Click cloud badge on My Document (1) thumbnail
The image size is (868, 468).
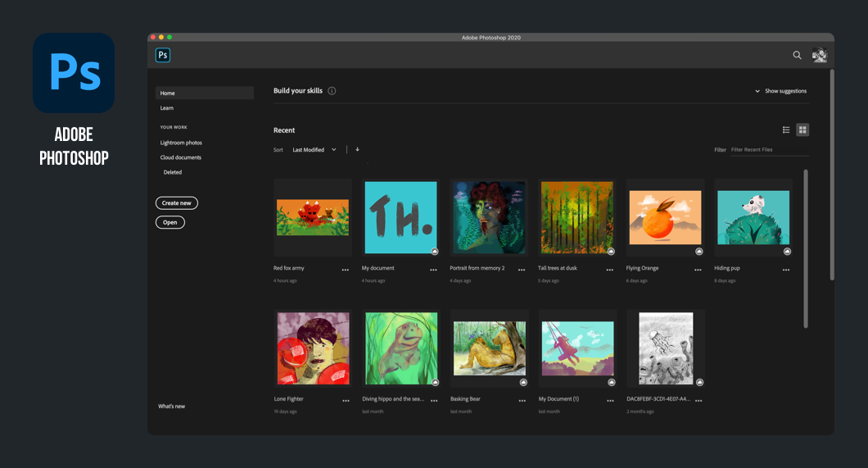pos(611,382)
